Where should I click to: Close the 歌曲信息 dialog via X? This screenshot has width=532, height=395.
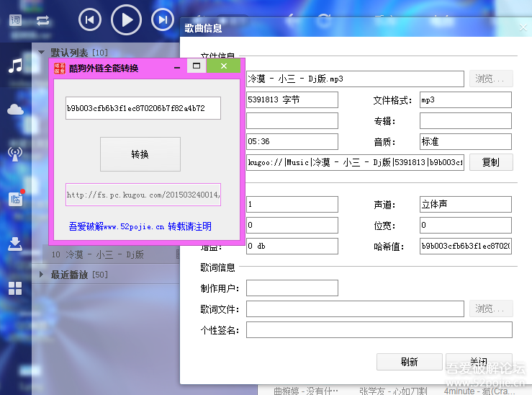[523, 27]
